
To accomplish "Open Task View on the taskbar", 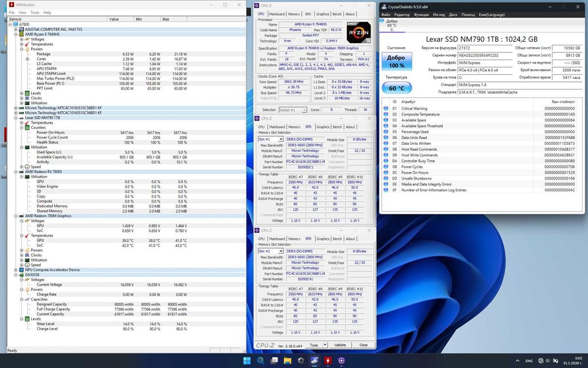I will (x=274, y=361).
